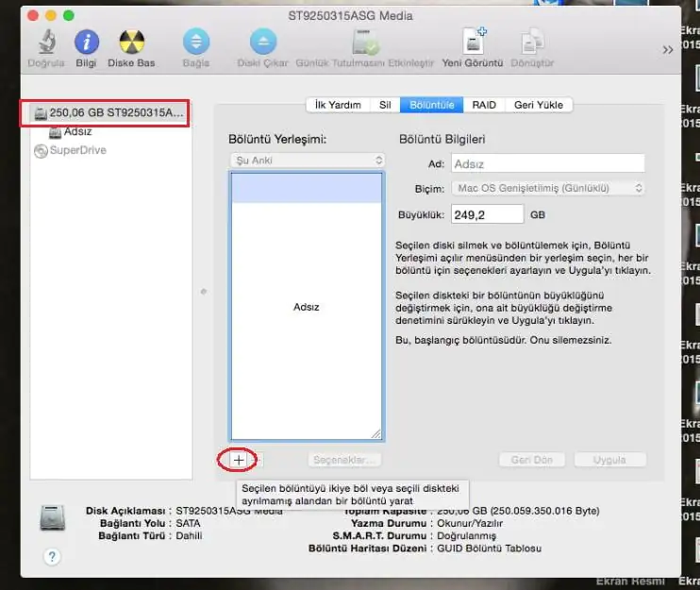
Task: Click the Bağla mount icon
Action: (196, 42)
